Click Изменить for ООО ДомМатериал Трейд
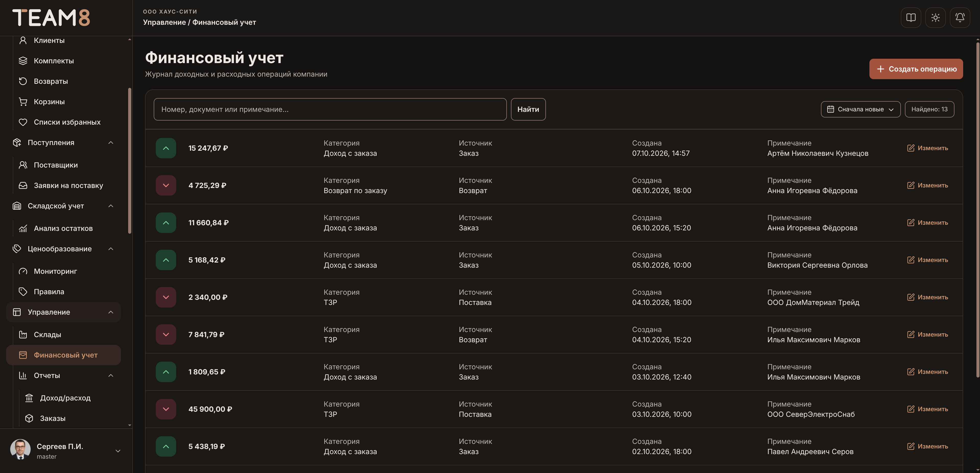Image resolution: width=980 pixels, height=473 pixels. click(x=927, y=298)
